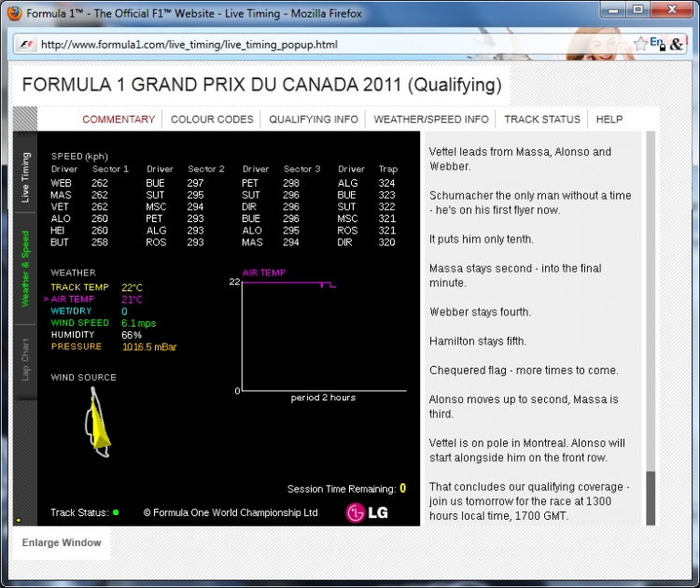Maximize the Firefox window
Viewport: 700px width, 588px height.
tap(637, 9)
